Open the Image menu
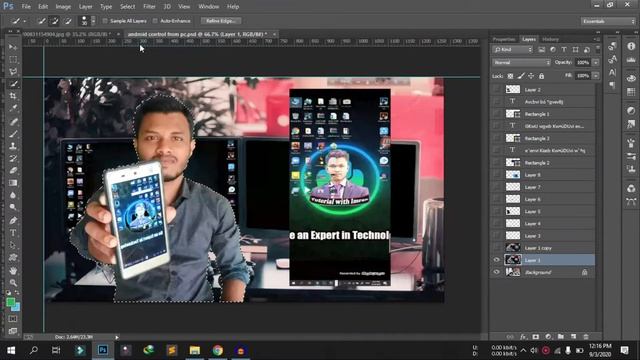This screenshot has width=640, height=360. point(63,7)
